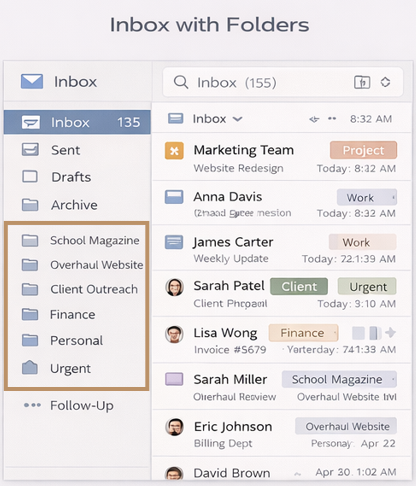Click the Archive folder icon

tap(30, 205)
